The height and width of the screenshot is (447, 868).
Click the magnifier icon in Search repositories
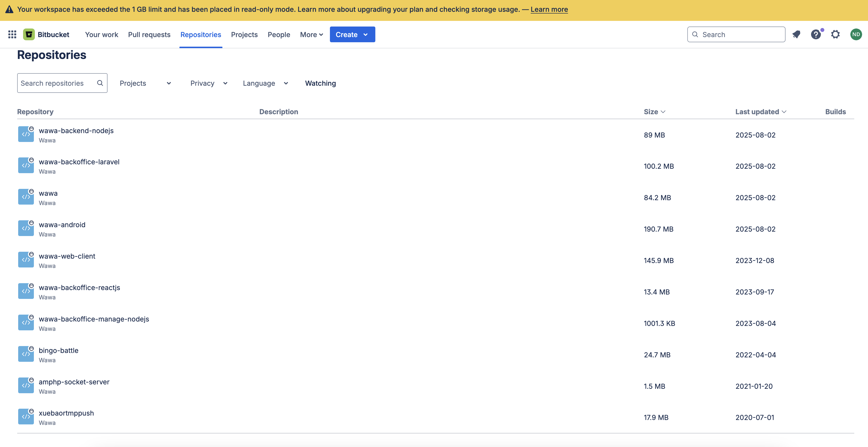[x=100, y=83]
